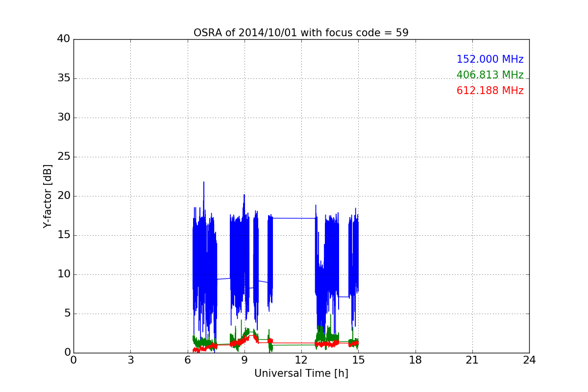
Task: Click the y-axis tick label 40
Action: pyautogui.click(x=64, y=39)
